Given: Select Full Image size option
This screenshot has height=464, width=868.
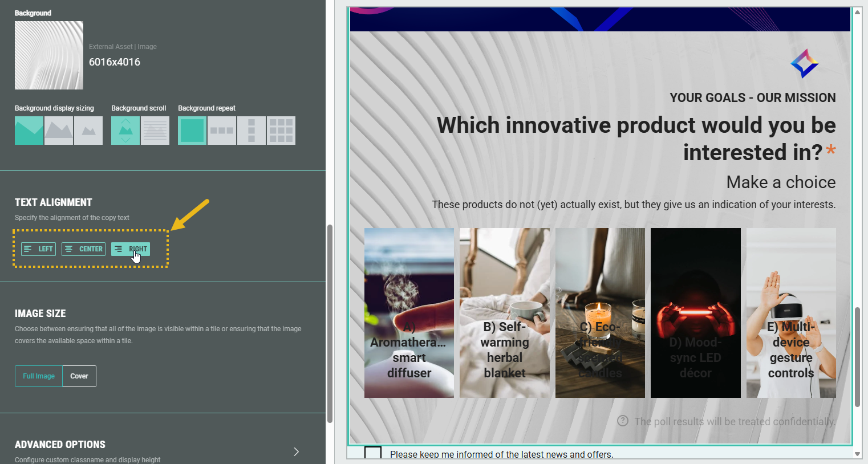Looking at the screenshot, I should pyautogui.click(x=39, y=376).
